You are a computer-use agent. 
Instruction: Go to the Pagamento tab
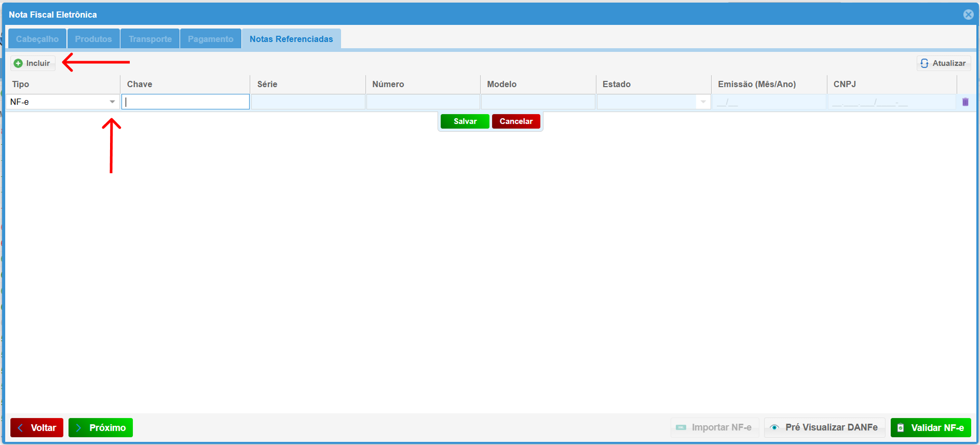click(210, 39)
